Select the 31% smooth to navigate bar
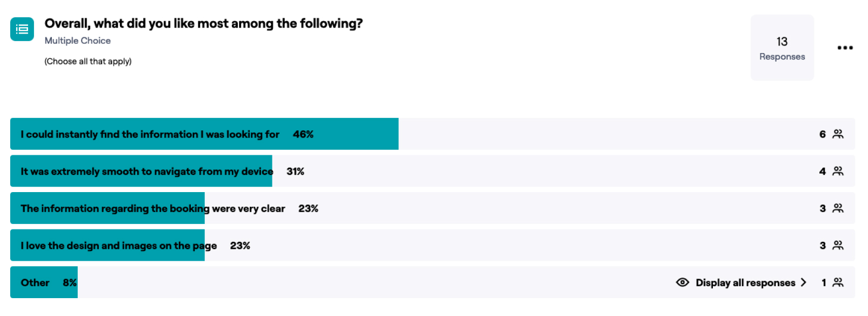868x316 pixels. point(142,172)
